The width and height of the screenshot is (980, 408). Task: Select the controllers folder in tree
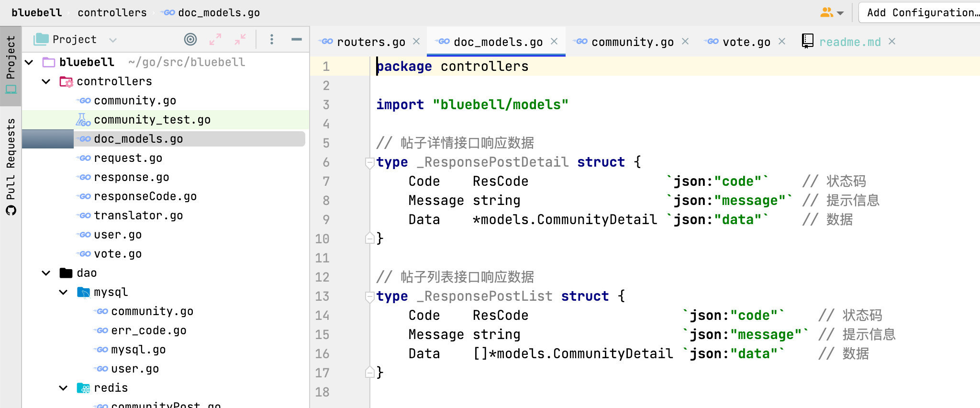coord(114,81)
